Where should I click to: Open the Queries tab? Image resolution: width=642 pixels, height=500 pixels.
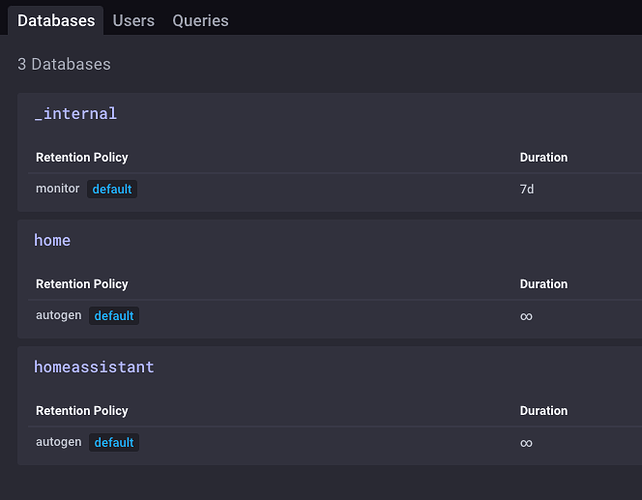(200, 20)
